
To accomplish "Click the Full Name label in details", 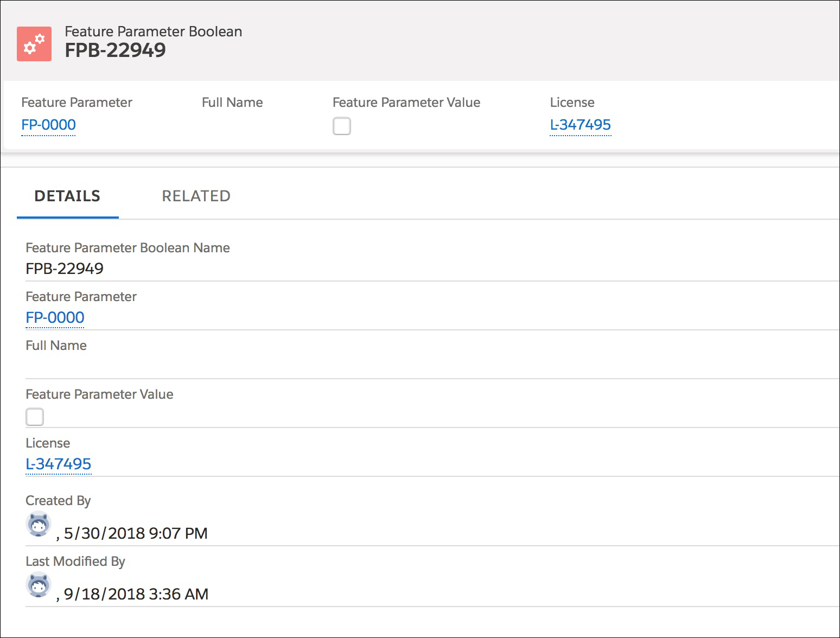I will coord(56,346).
